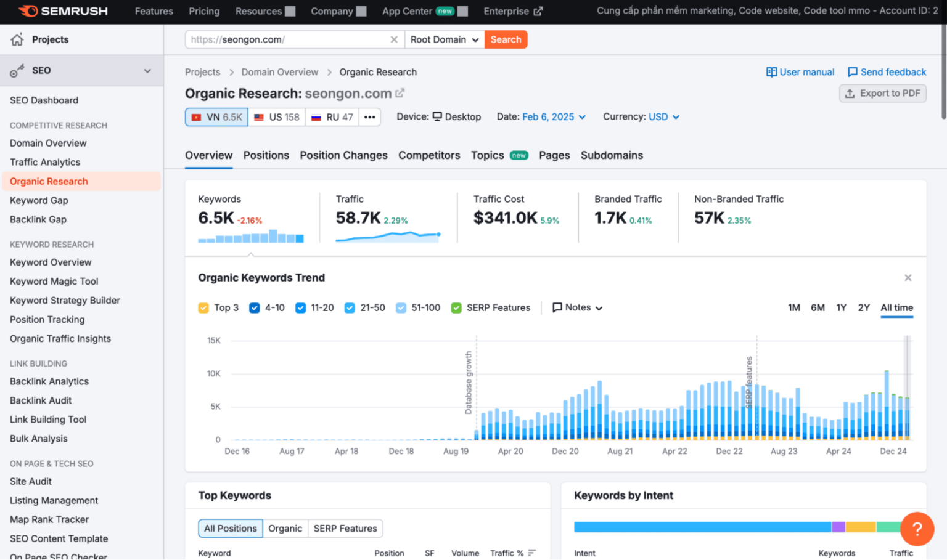Open the Root Domain dropdown
Screen dimensions: 947x560
pyautogui.click(x=443, y=39)
